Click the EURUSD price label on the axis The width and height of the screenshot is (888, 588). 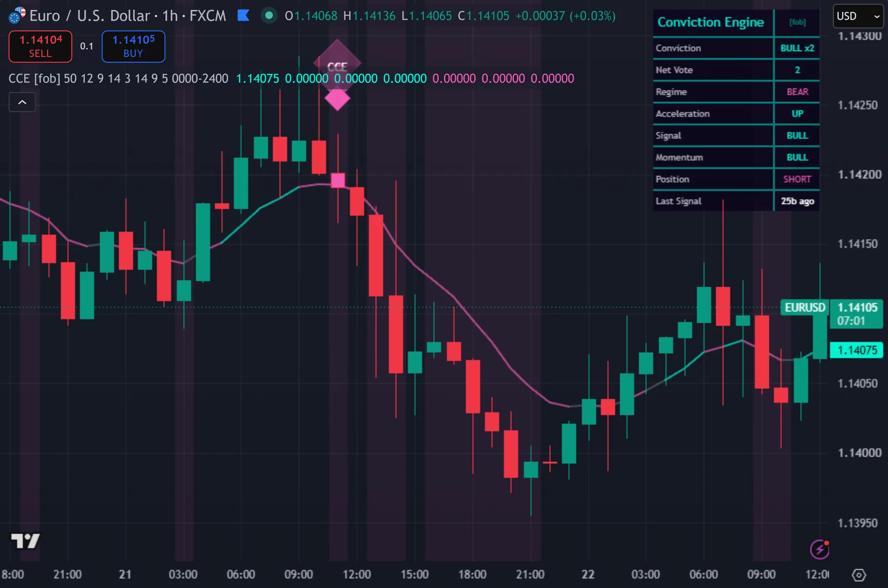click(805, 307)
